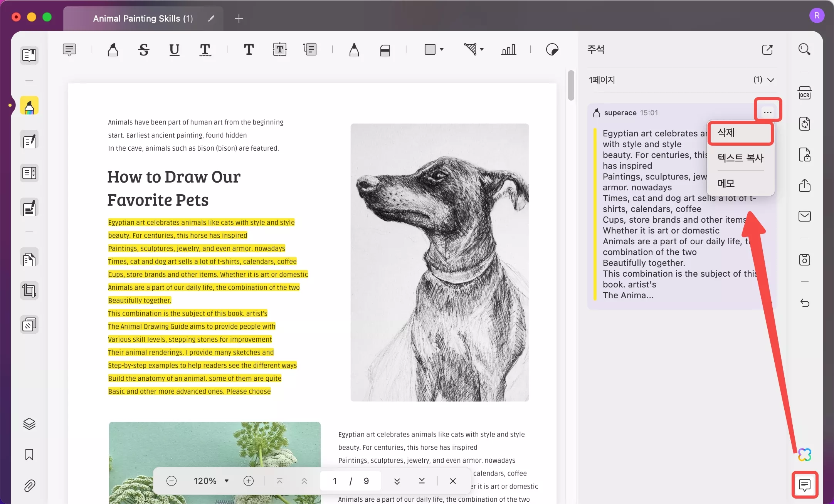Open the Layers panel icon

[29, 424]
